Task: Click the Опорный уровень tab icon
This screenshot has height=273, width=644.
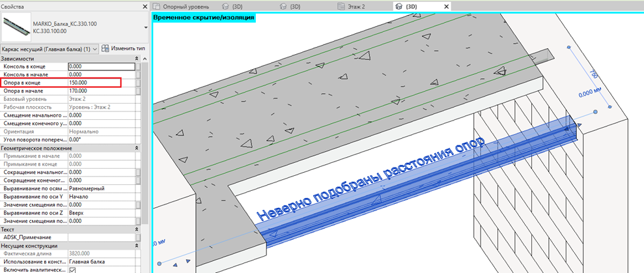Action: click(x=156, y=7)
